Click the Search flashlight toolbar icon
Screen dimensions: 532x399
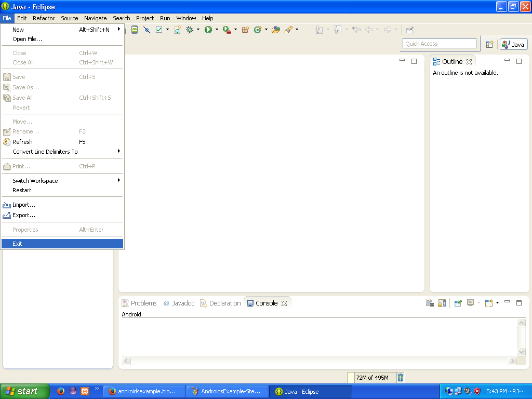(288, 30)
